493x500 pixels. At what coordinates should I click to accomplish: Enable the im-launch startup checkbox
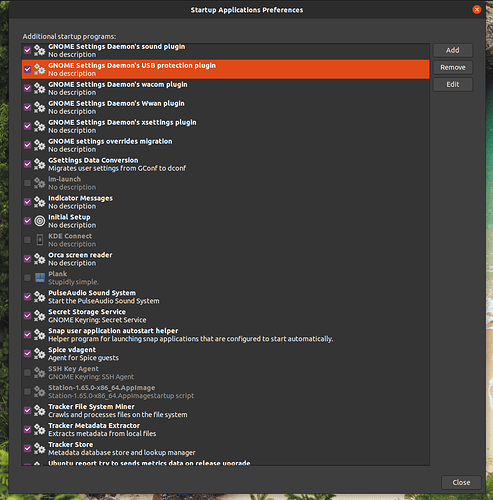[x=27, y=183]
